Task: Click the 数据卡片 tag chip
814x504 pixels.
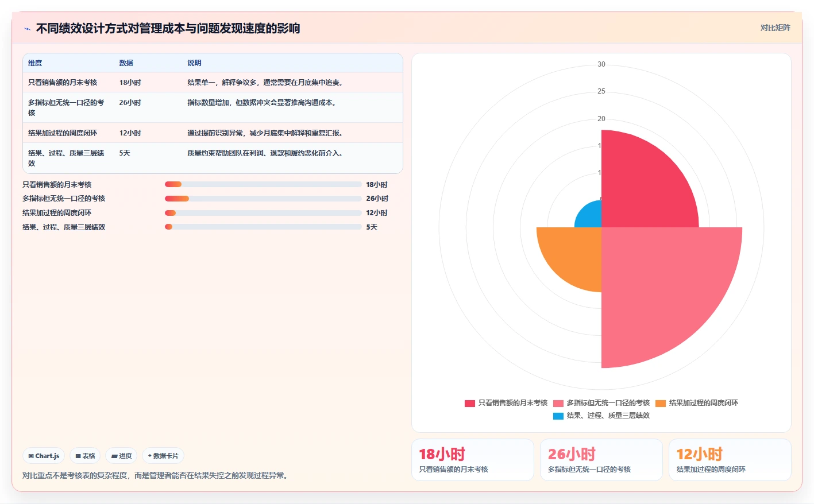Action: pos(163,456)
